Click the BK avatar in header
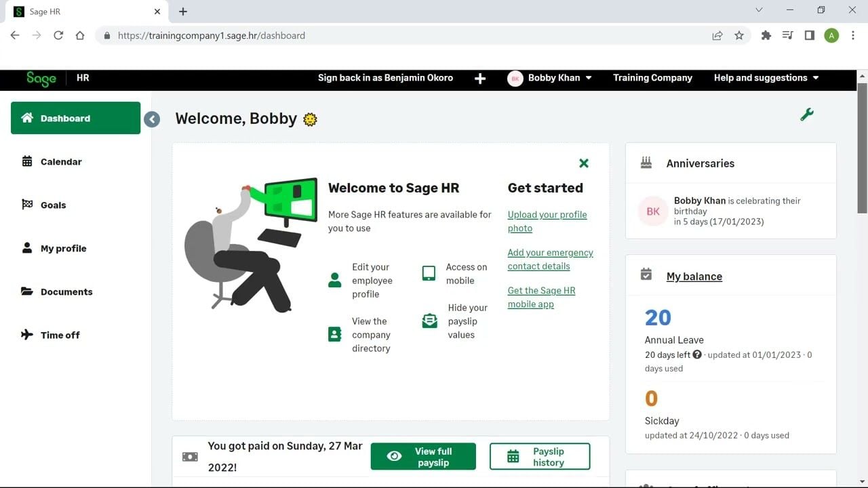 [x=515, y=78]
